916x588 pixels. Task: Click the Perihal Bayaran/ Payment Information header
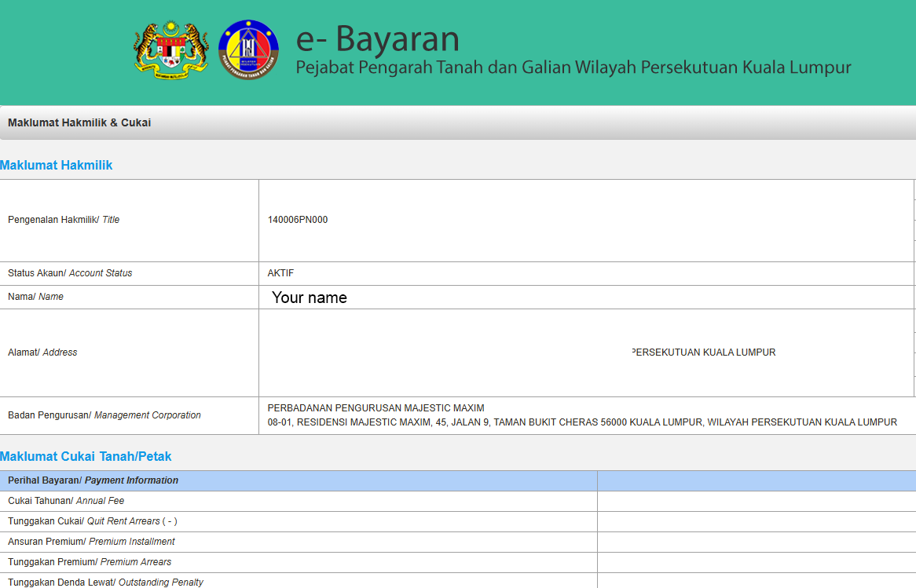point(93,480)
